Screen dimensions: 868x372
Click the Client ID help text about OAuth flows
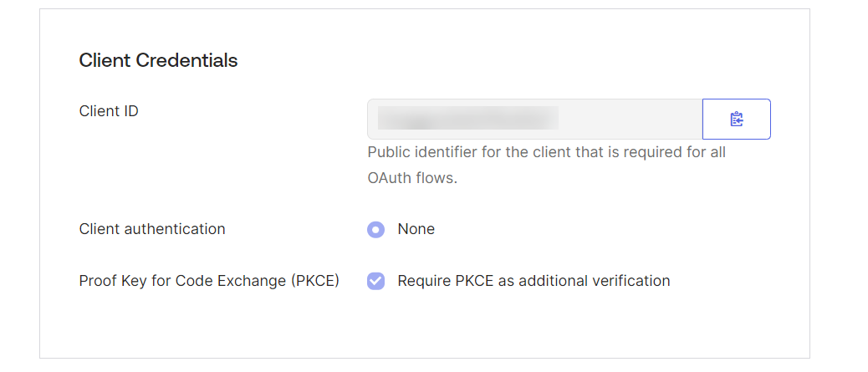(546, 166)
